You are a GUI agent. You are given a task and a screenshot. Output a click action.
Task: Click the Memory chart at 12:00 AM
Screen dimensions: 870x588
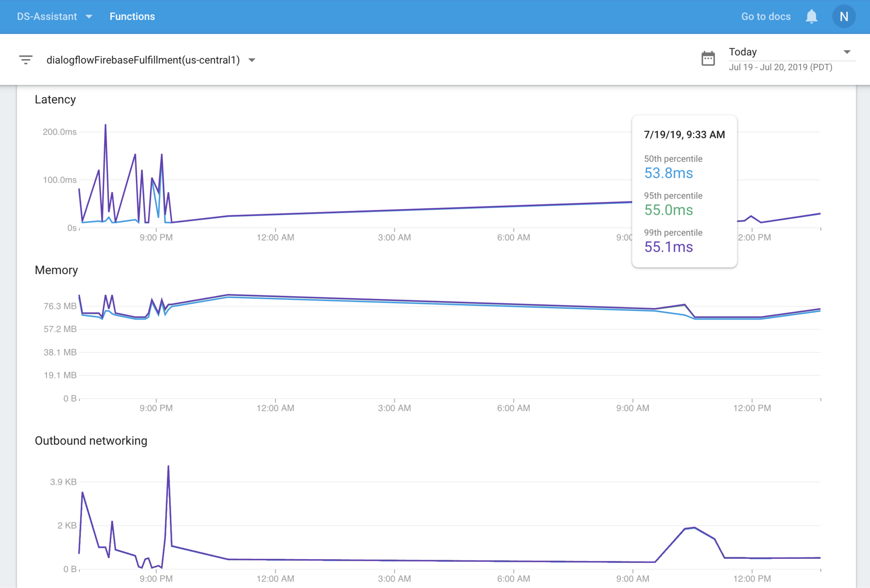click(275, 297)
